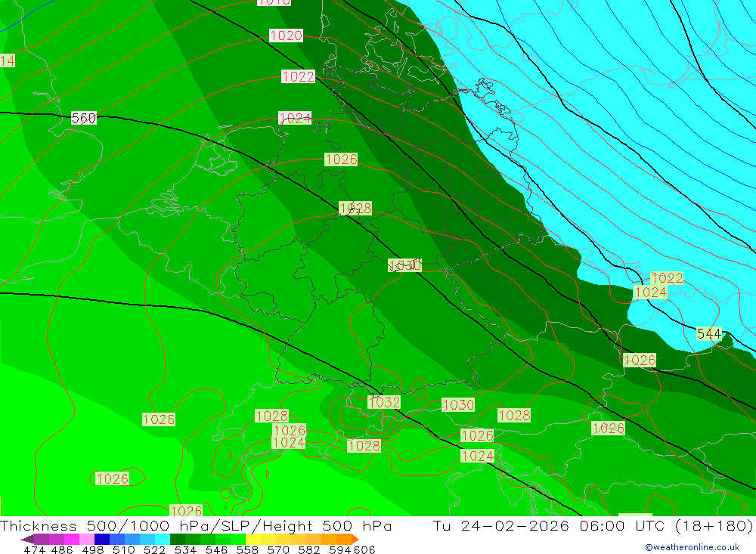Click legend value 486

point(62,549)
